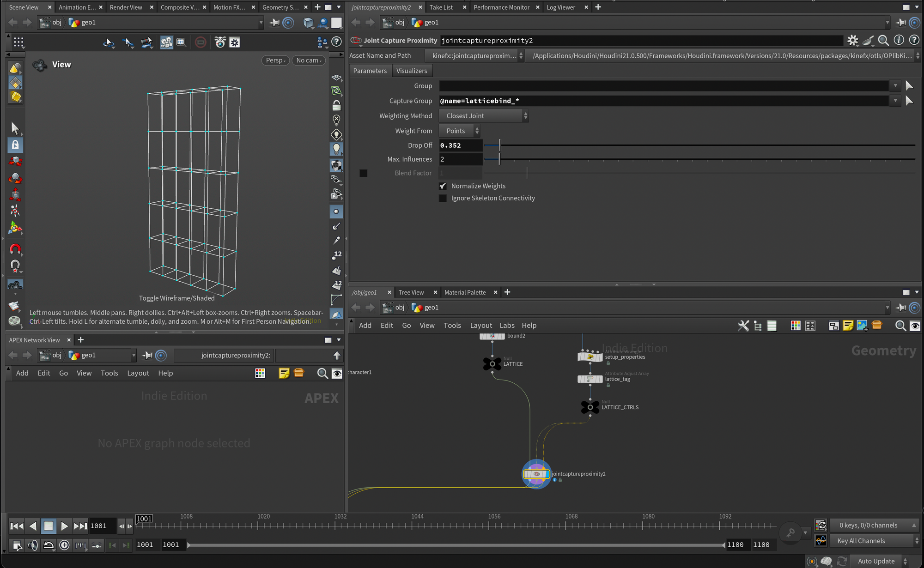Click the parameter gear settings icon
This screenshot has width=924, height=568.
point(852,41)
